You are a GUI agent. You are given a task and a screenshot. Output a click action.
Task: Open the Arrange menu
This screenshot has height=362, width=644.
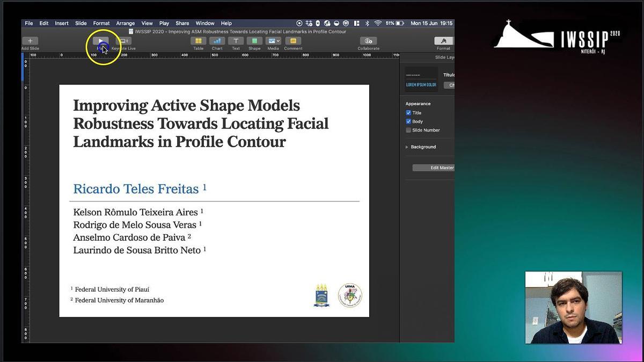[x=126, y=23]
